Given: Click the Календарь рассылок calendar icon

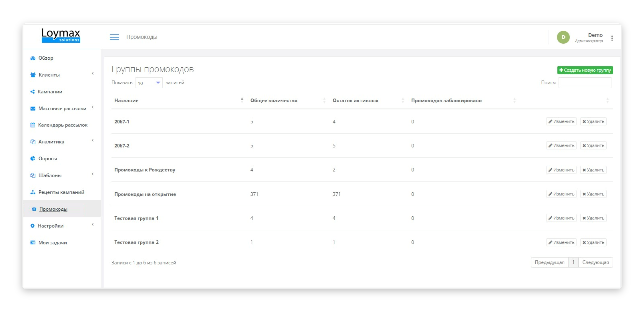Looking at the screenshot, I should (x=33, y=125).
